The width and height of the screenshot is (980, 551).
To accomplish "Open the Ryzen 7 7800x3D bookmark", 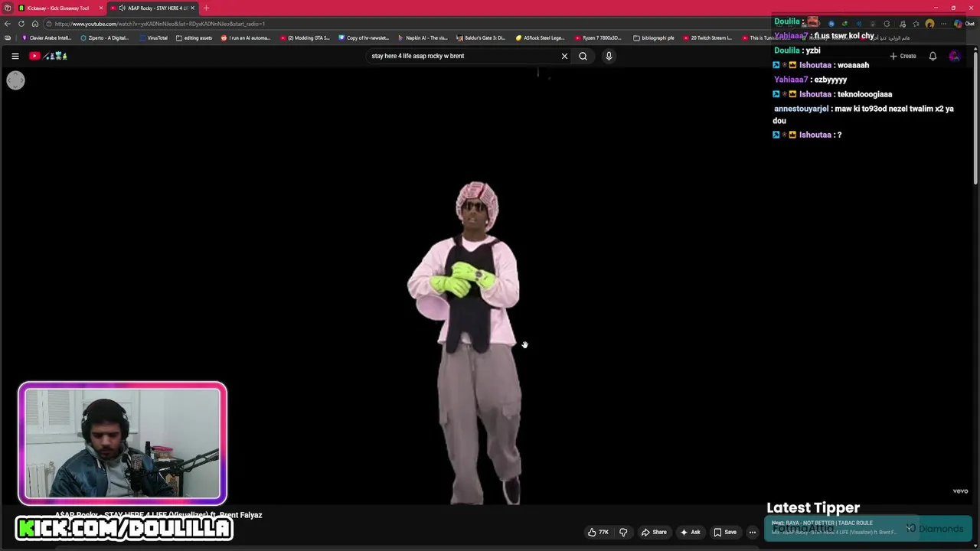I will tap(599, 37).
